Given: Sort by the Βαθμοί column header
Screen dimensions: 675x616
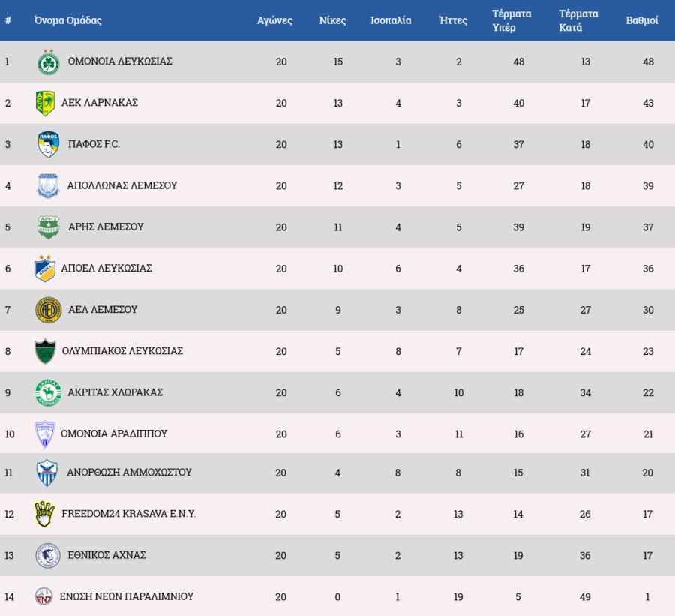Looking at the screenshot, I should point(642,20).
